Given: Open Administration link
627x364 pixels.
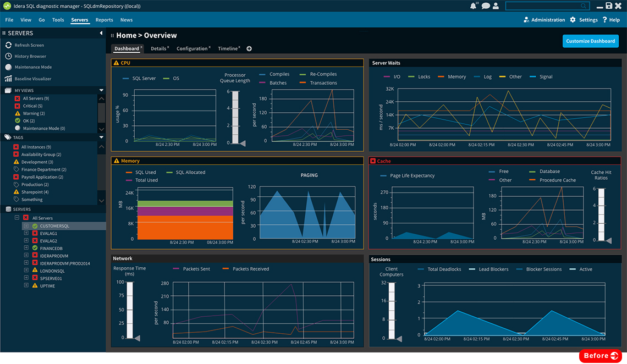Looking at the screenshot, I should [x=544, y=20].
